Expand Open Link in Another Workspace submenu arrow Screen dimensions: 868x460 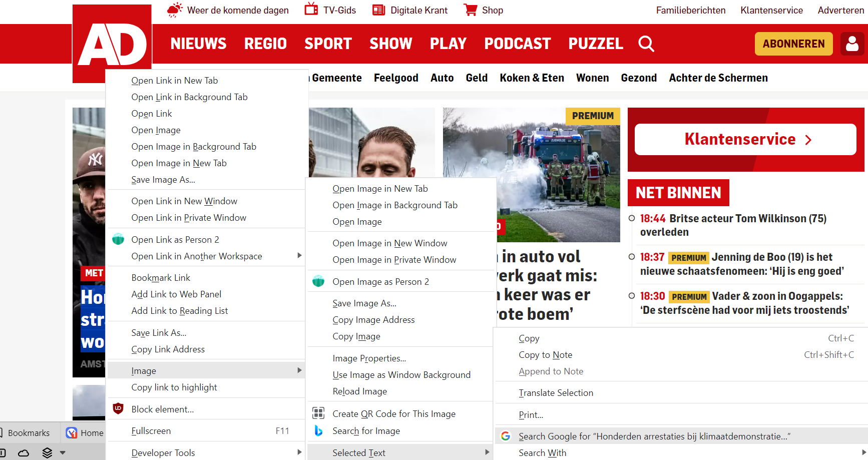tap(299, 256)
